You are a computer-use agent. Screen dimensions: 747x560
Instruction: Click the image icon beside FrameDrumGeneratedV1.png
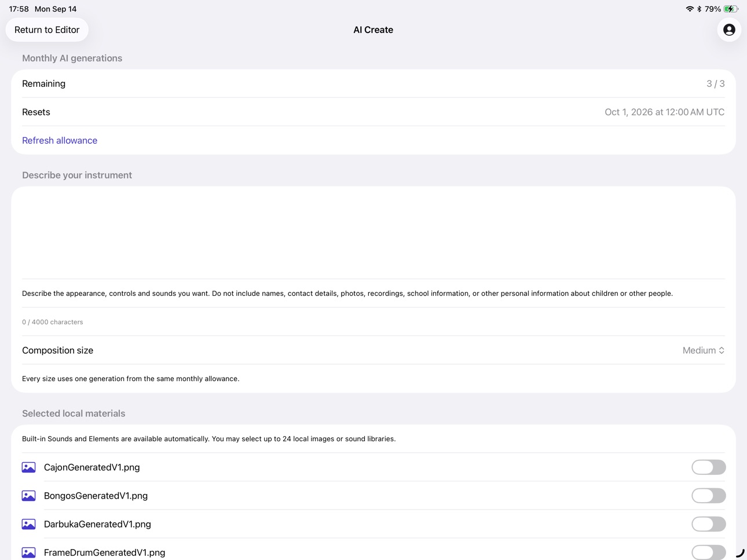pyautogui.click(x=28, y=552)
